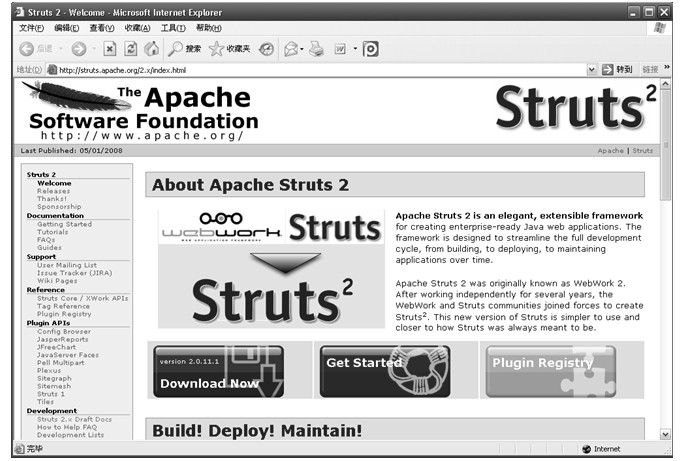
Task: Expand the address bar URL dropdown
Action: coord(592,70)
